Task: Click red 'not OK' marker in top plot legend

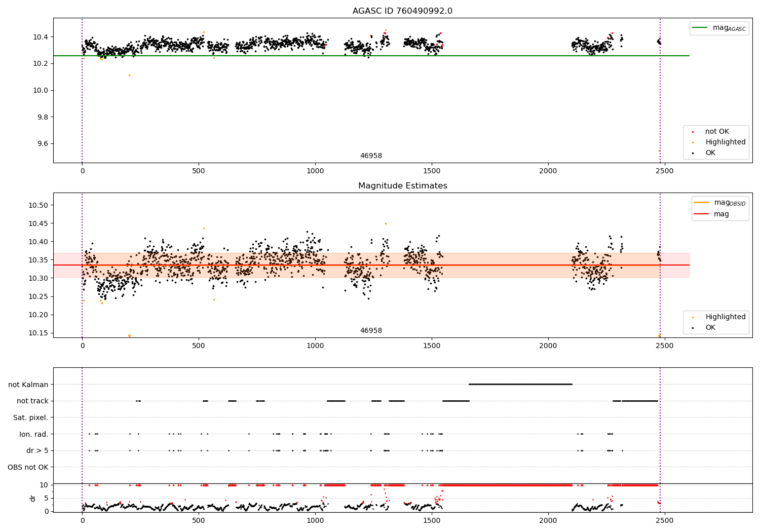Action: [x=693, y=132]
